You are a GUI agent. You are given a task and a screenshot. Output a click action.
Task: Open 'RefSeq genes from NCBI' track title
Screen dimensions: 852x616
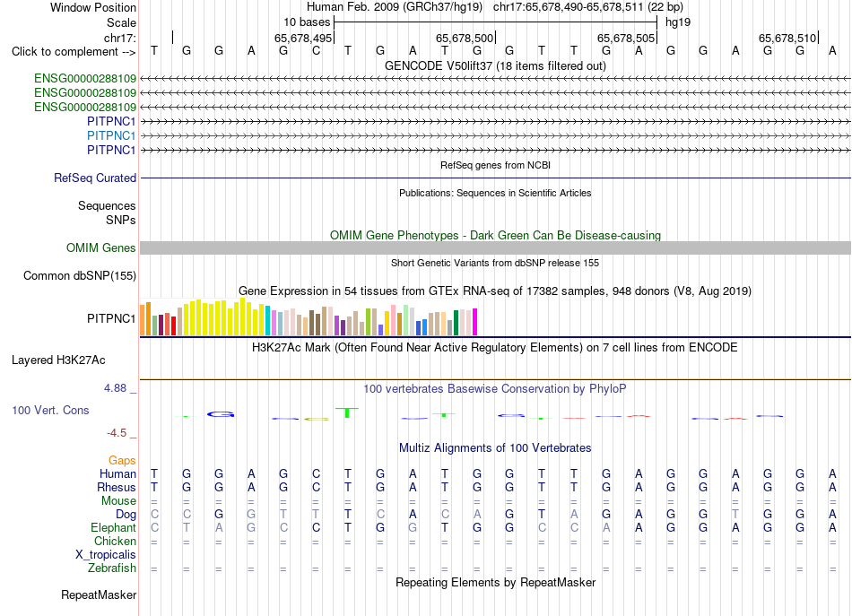(495, 165)
